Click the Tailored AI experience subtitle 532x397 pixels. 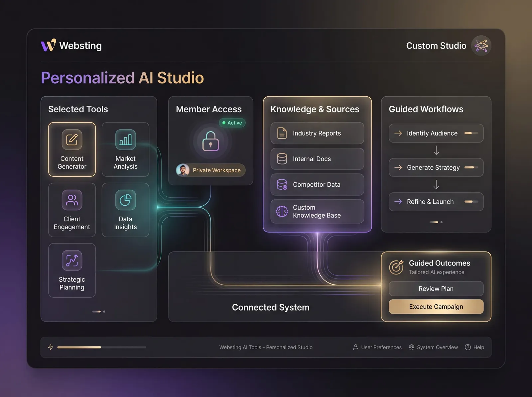point(437,272)
